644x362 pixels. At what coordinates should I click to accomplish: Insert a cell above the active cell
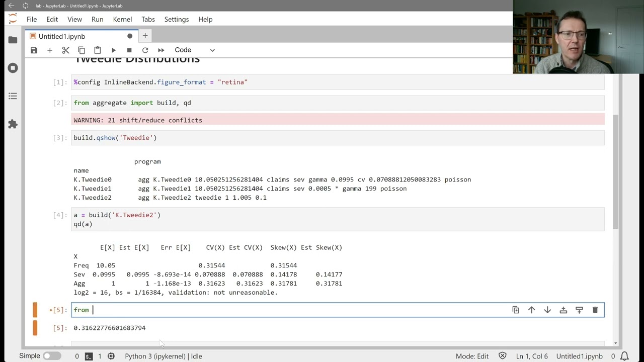(563, 310)
